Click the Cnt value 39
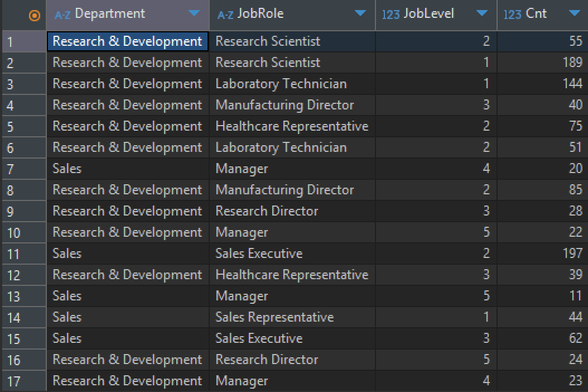 [x=576, y=275]
